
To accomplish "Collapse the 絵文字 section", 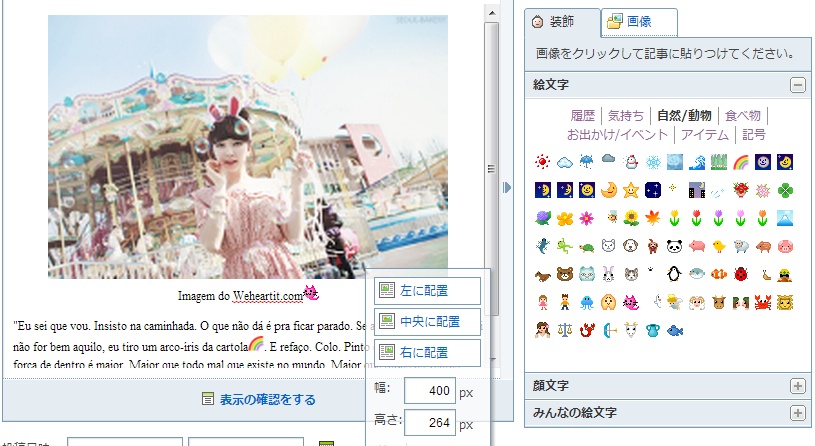I will [x=797, y=85].
